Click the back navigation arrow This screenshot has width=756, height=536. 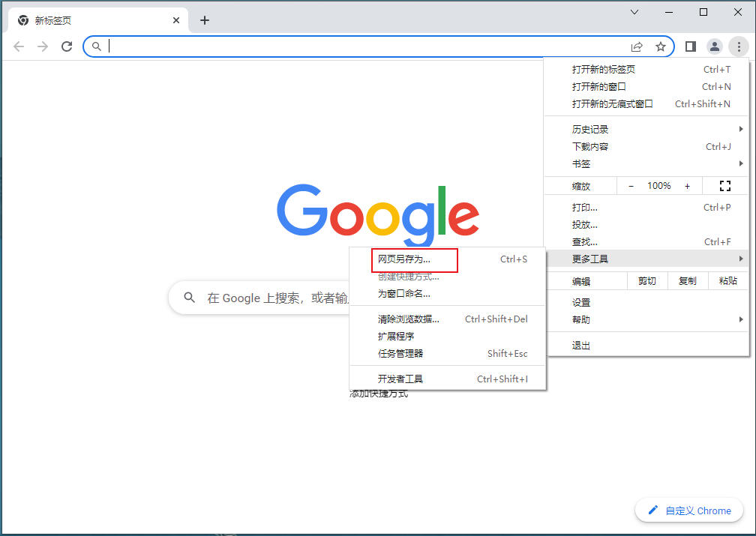[19, 46]
